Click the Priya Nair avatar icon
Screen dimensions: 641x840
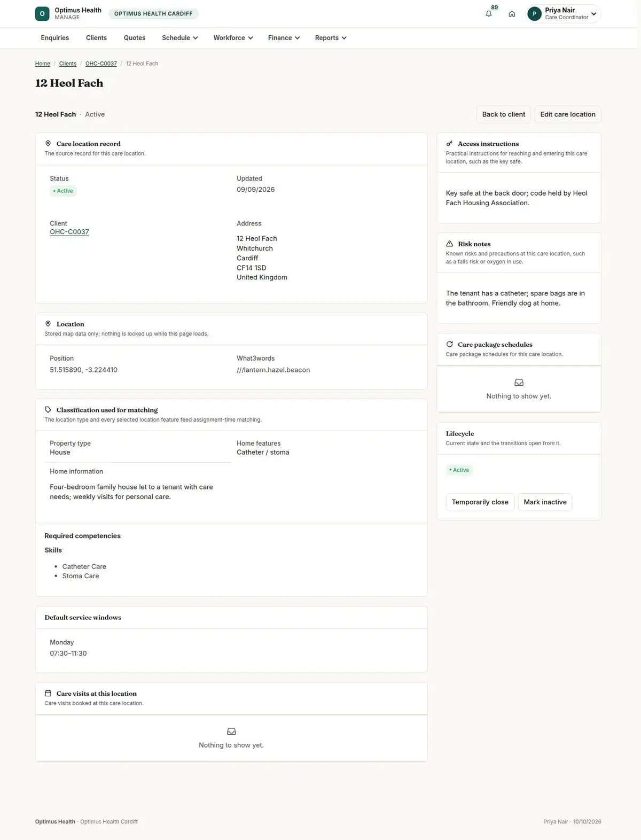pyautogui.click(x=534, y=14)
